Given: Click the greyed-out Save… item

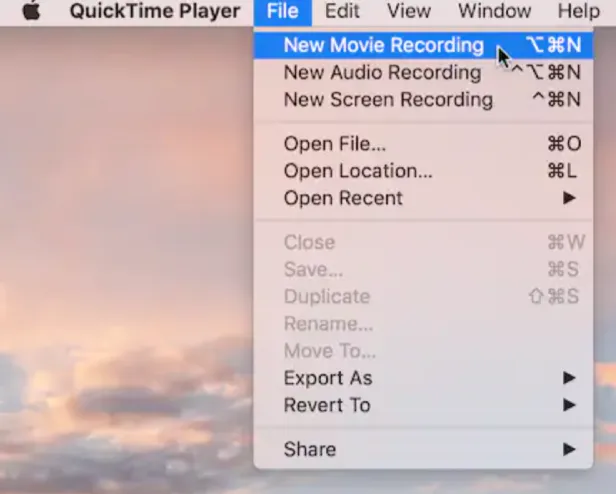Looking at the screenshot, I should (x=313, y=270).
